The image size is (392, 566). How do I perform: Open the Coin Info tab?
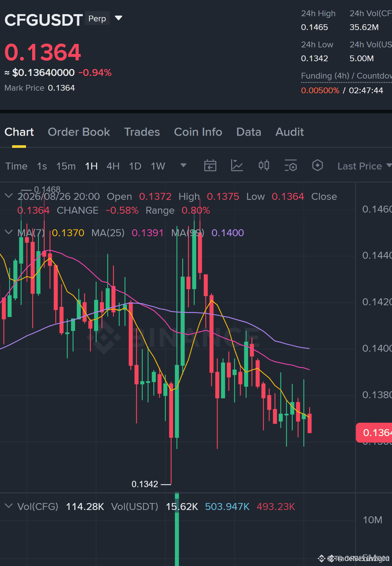coord(198,132)
